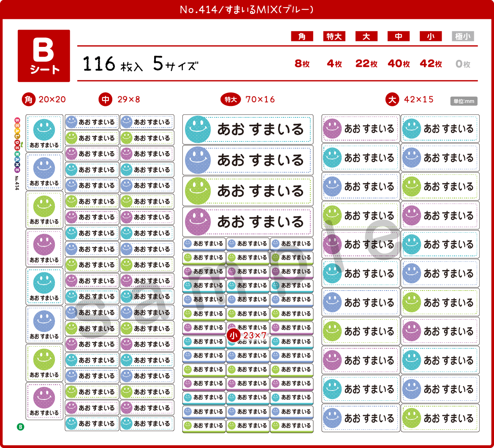The height and width of the screenshot is (448, 494).
Task: Select the red 中 circle beside 29×8
Action: pyautogui.click(x=106, y=100)
